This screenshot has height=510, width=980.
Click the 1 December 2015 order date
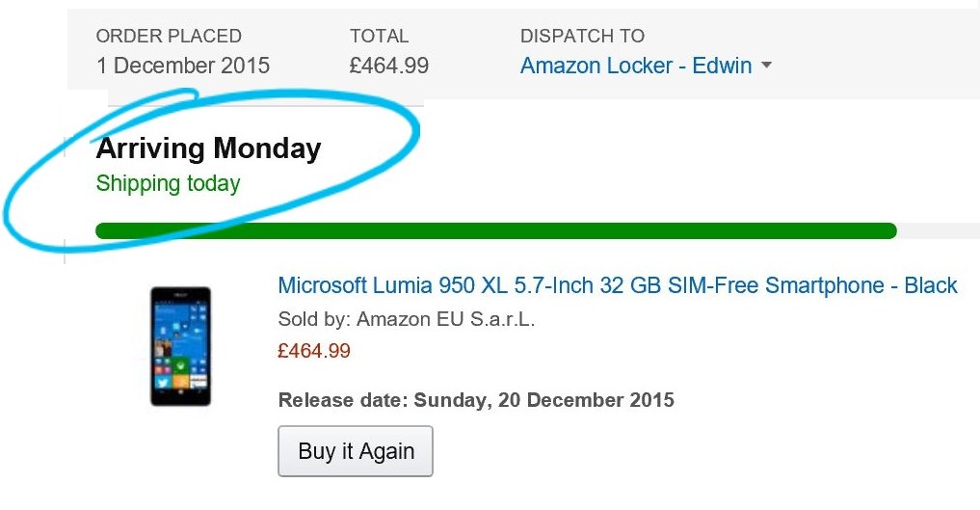click(183, 66)
